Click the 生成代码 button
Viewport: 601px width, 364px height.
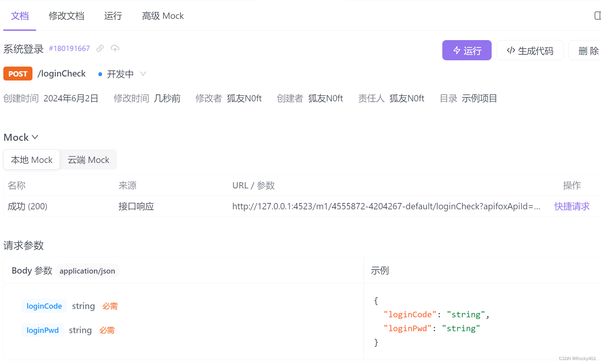530,50
